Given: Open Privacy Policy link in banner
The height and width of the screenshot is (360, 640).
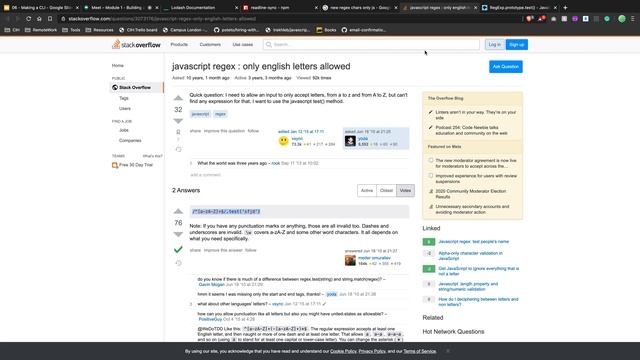Looking at the screenshot, I should (372, 351).
